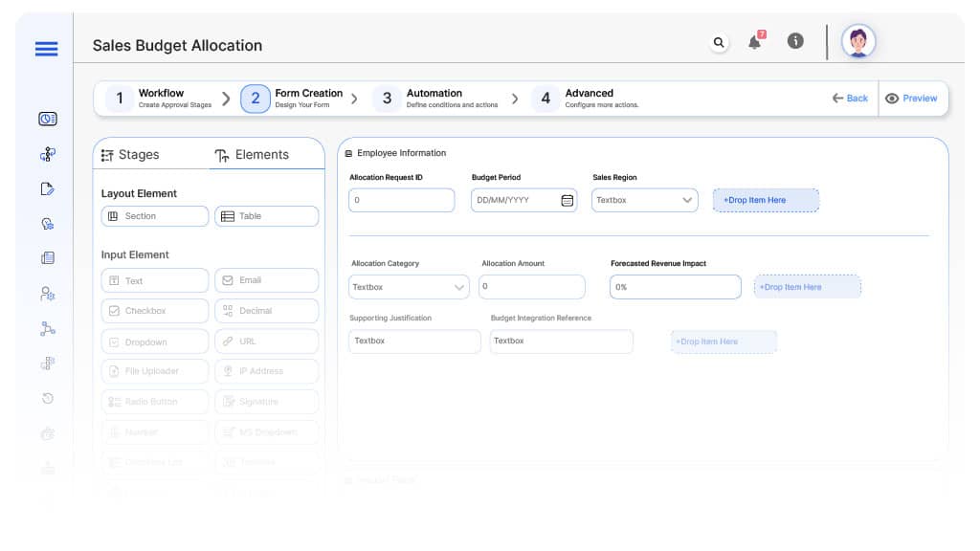Expand the Sales Region dropdown

click(687, 201)
